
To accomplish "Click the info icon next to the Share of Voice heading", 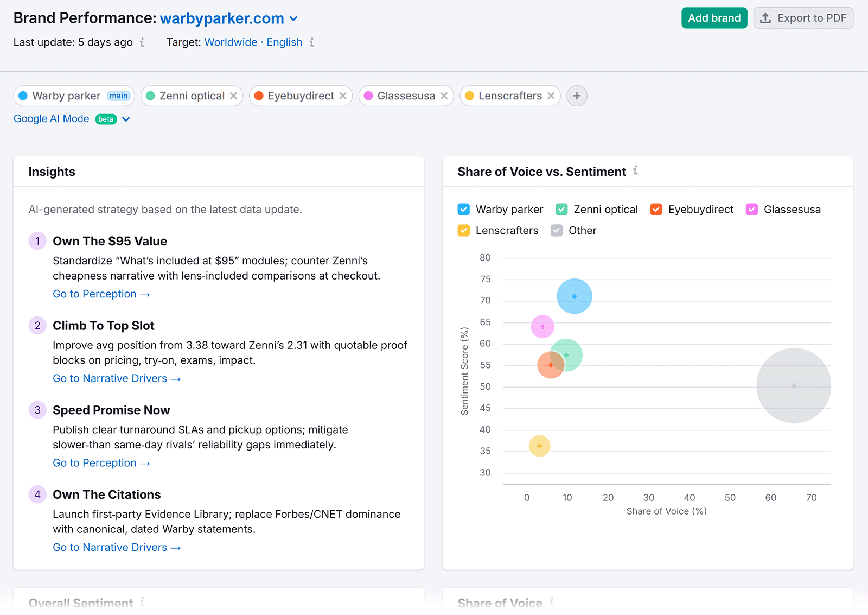I will (x=552, y=602).
